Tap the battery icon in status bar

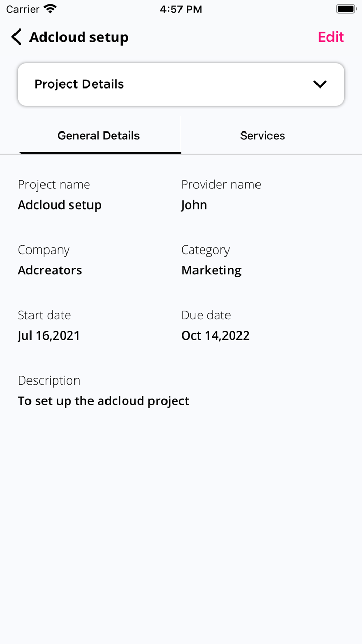[346, 9]
